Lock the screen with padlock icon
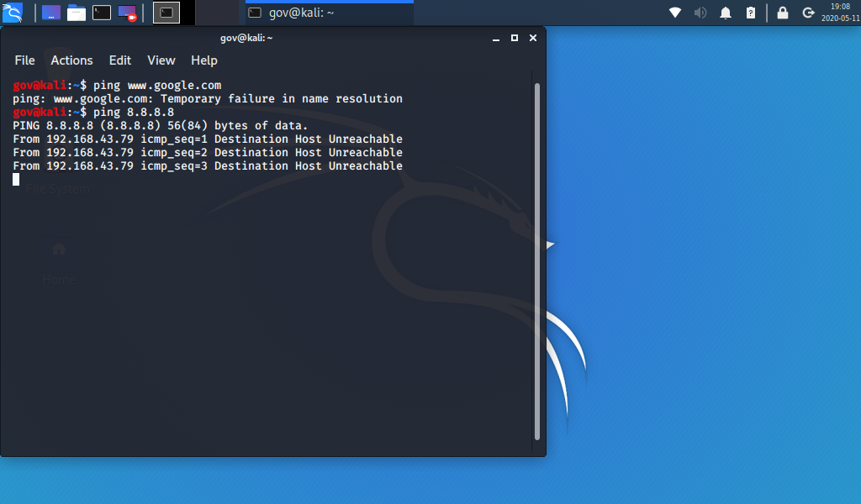Screen dimensions: 861x504 coord(783,13)
